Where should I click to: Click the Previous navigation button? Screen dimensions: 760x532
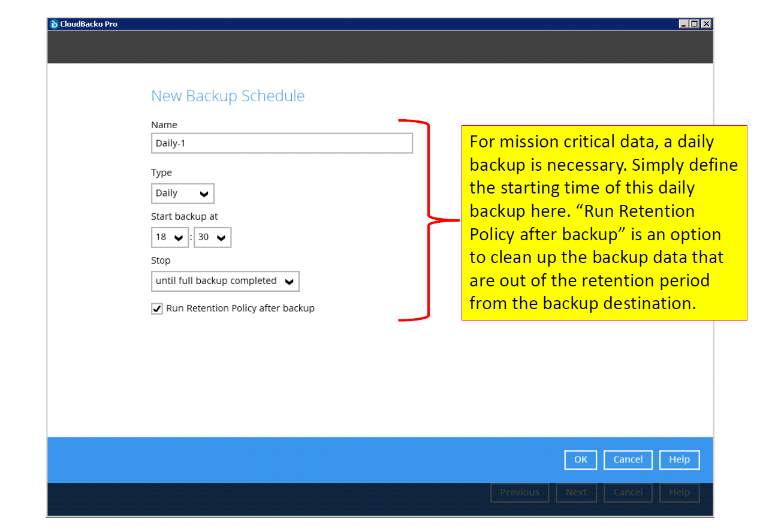coord(519,492)
